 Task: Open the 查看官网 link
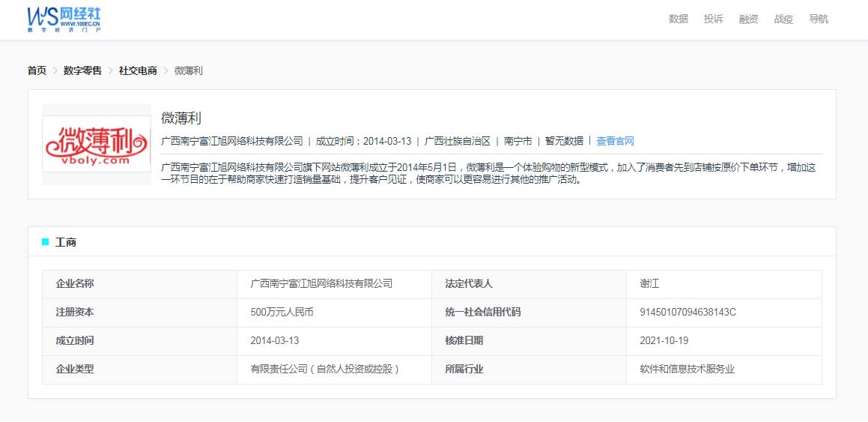[615, 141]
